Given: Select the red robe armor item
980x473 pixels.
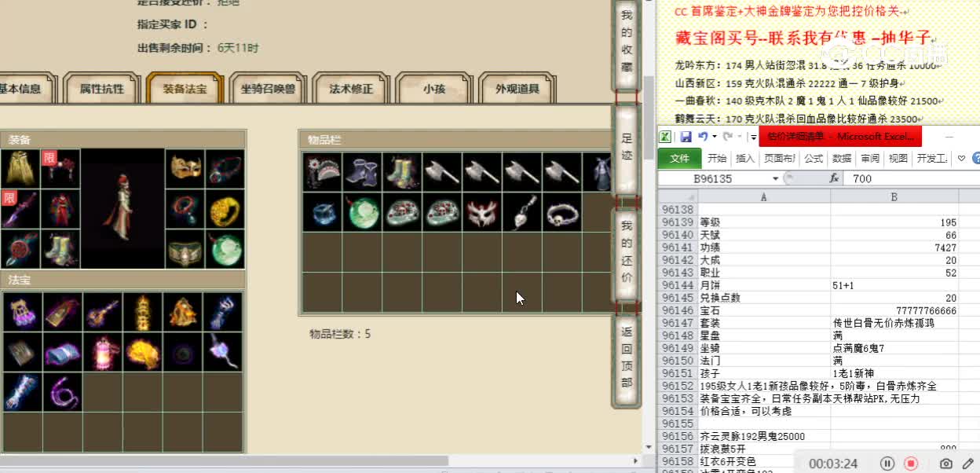Looking at the screenshot, I should pos(60,209).
